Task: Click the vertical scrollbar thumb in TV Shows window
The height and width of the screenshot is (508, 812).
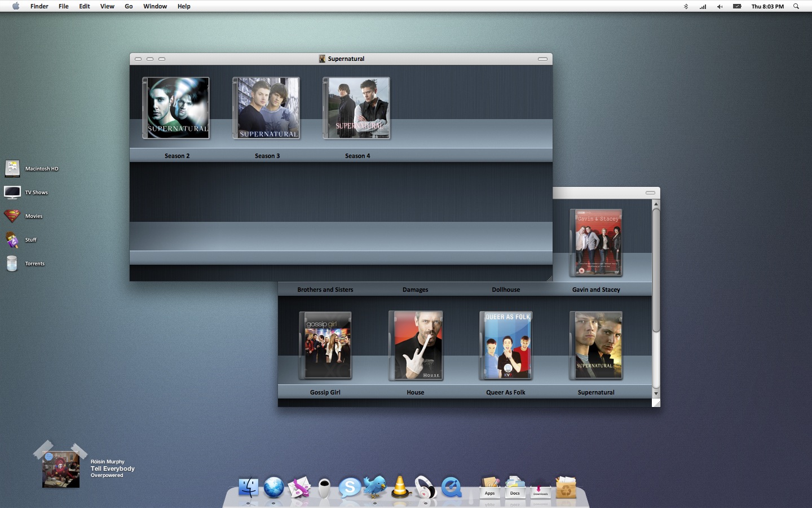Action: pyautogui.click(x=656, y=270)
